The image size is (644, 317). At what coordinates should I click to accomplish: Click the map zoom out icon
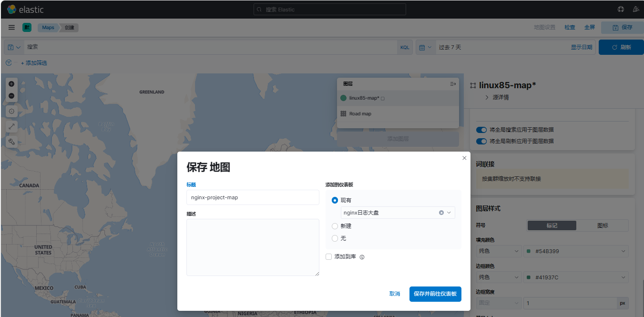[x=12, y=96]
